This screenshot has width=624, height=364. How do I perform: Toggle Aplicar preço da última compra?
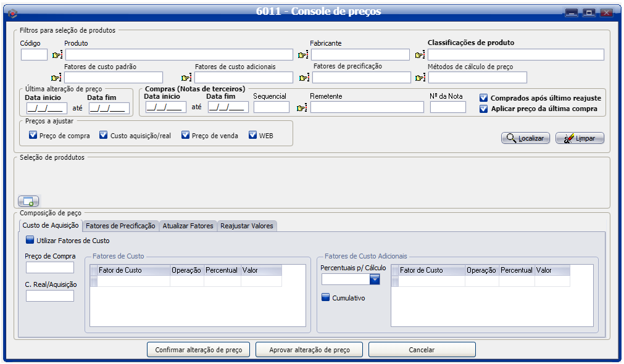pyautogui.click(x=484, y=109)
